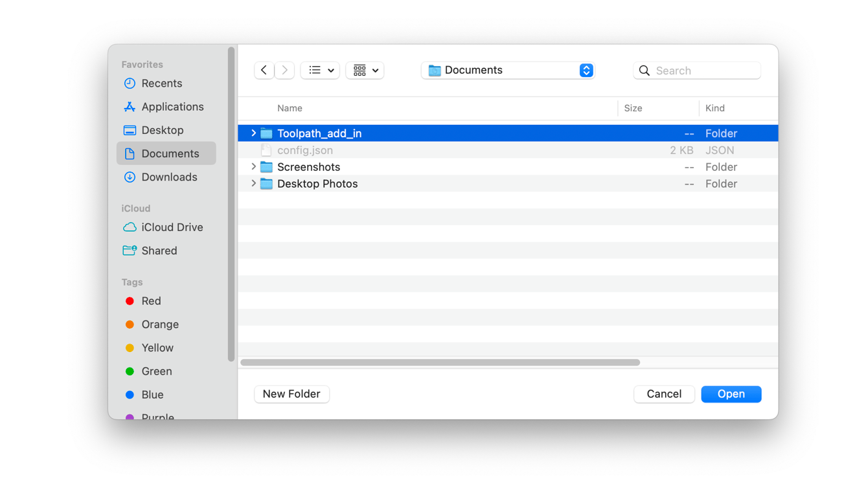
Task: Click the horizontal scrollbar
Action: click(x=440, y=362)
